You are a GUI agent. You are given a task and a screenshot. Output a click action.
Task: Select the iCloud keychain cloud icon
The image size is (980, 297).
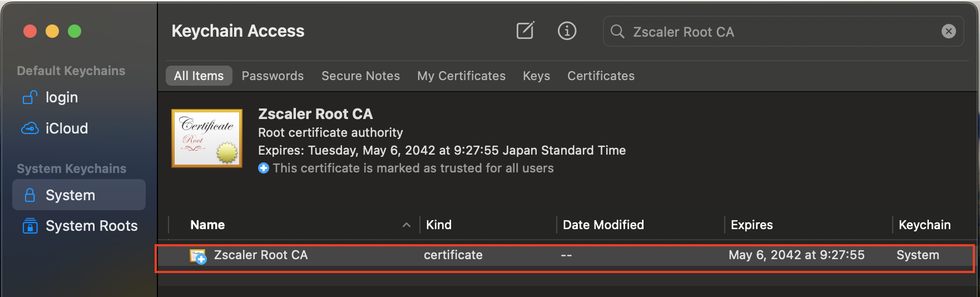coord(30,128)
